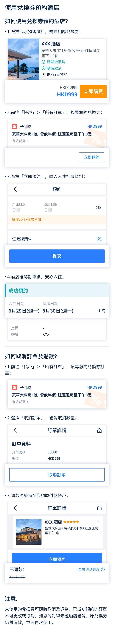The width and height of the screenshot is (114, 644).
Task: Open chevron beside XXX 酒店 star rating
Action: click(98, 522)
